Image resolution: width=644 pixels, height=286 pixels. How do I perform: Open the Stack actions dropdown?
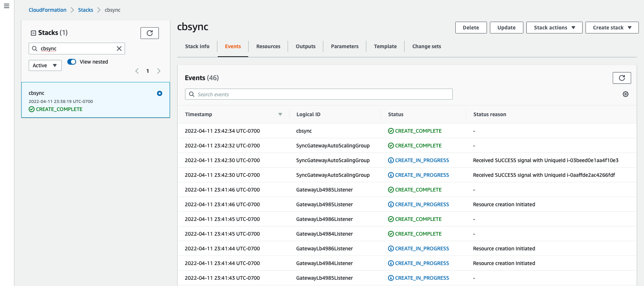554,28
